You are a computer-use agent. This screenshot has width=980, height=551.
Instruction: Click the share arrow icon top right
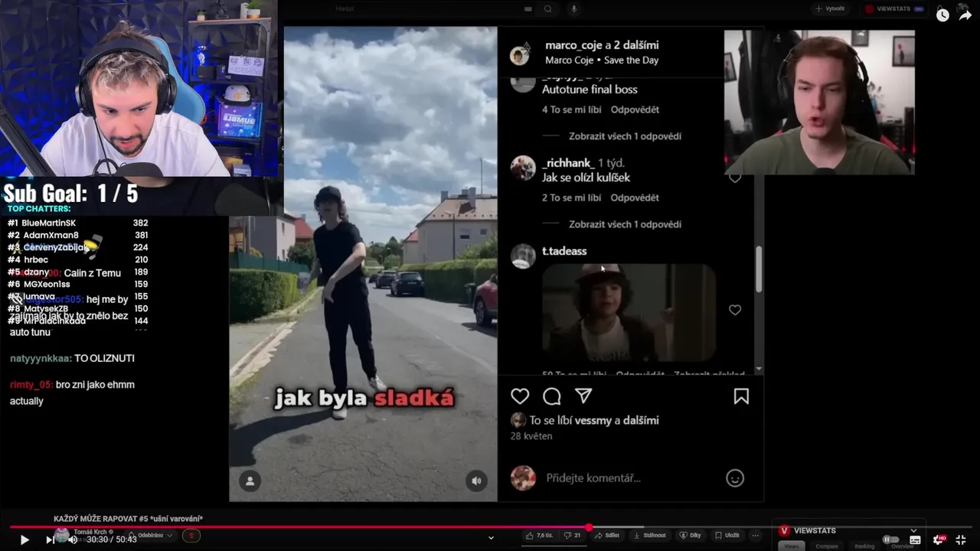click(x=965, y=14)
